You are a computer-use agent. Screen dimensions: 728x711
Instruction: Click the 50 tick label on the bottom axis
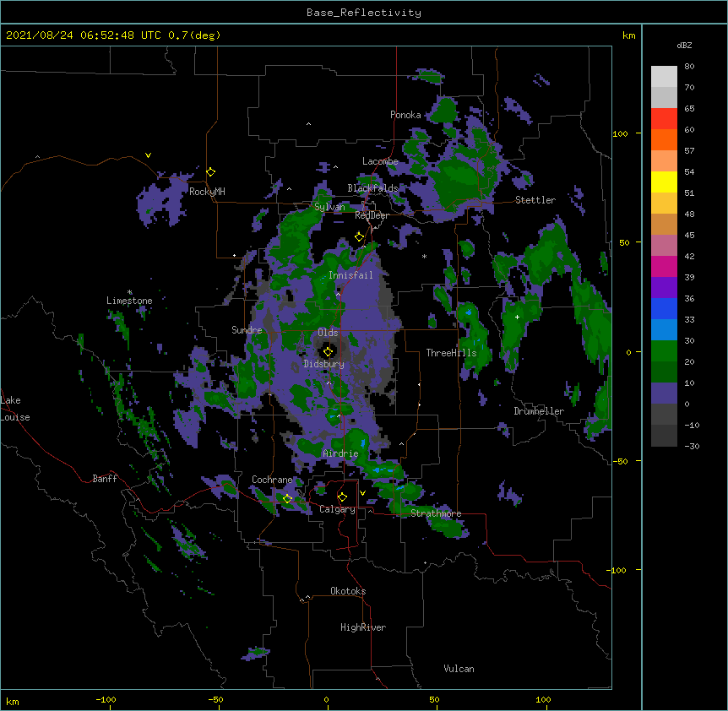[434, 699]
